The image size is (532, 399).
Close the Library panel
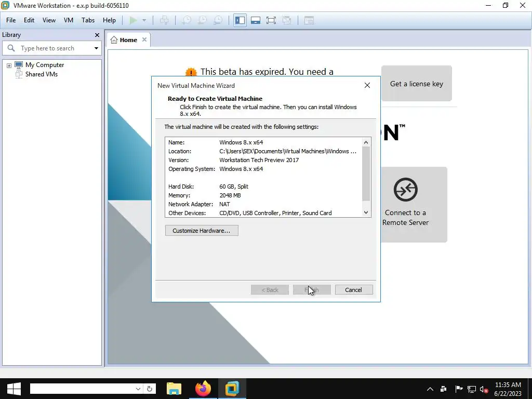[x=97, y=35]
